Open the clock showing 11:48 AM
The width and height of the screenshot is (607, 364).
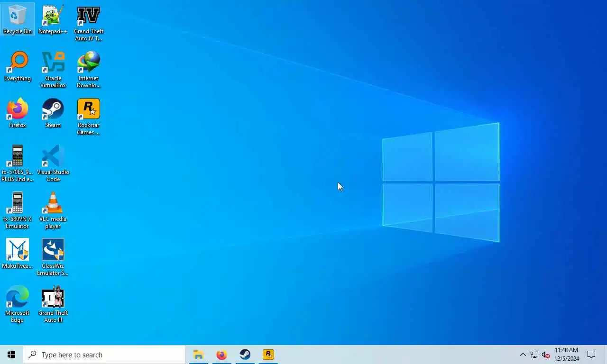(566, 355)
